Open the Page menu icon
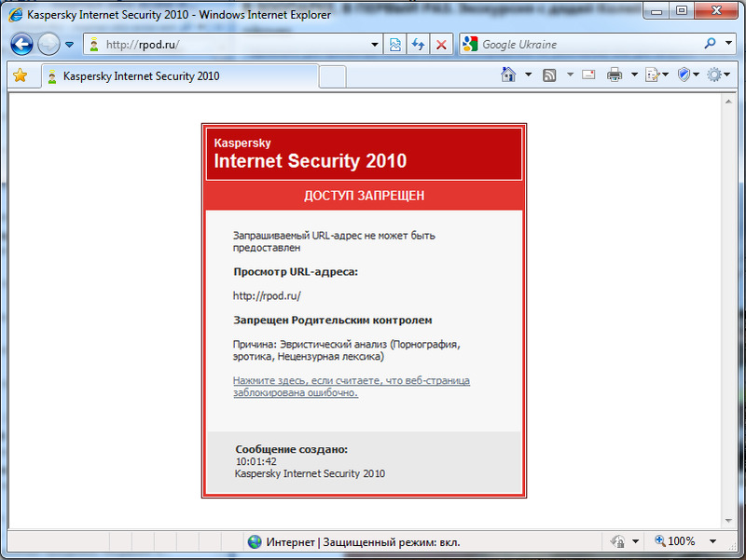 [656, 75]
